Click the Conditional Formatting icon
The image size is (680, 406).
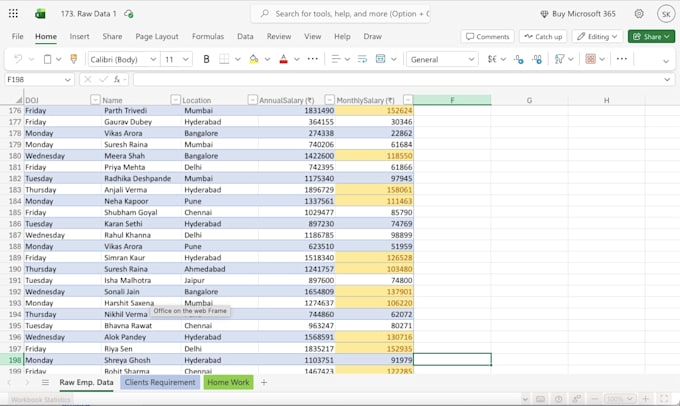[x=590, y=59]
